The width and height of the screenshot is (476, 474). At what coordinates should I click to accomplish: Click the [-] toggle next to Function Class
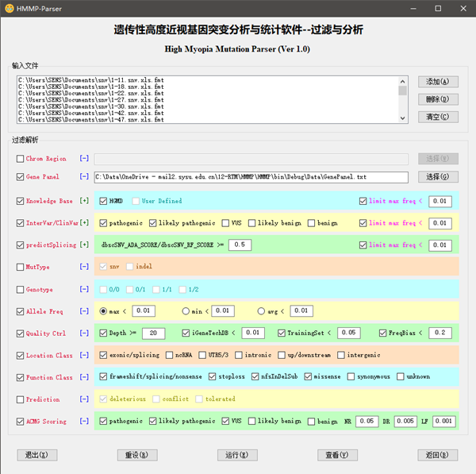[x=84, y=377]
